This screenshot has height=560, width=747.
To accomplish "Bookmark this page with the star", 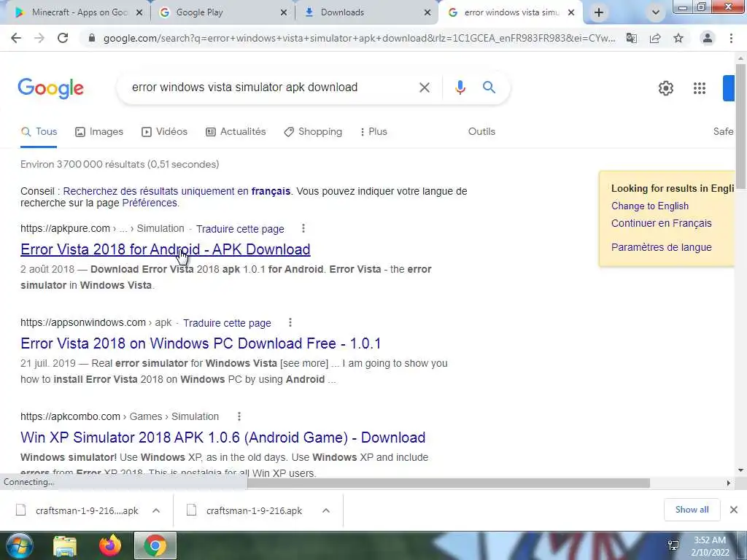I will [x=678, y=38].
